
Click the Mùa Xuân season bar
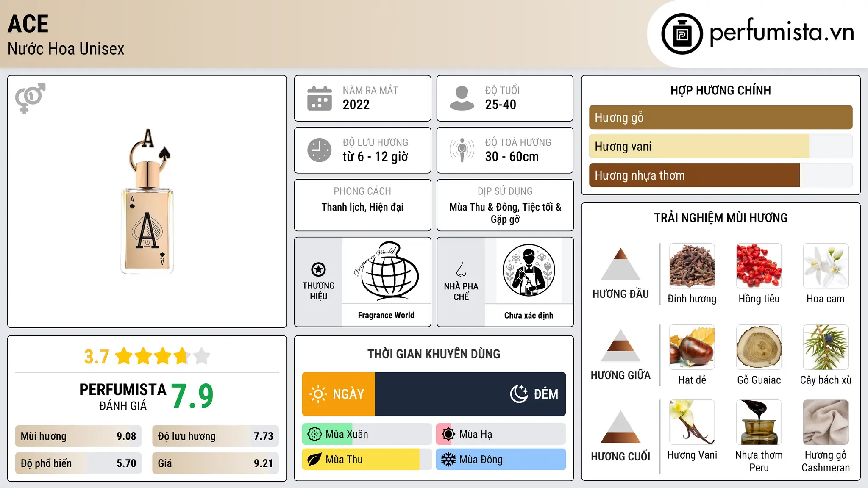pyautogui.click(x=367, y=434)
